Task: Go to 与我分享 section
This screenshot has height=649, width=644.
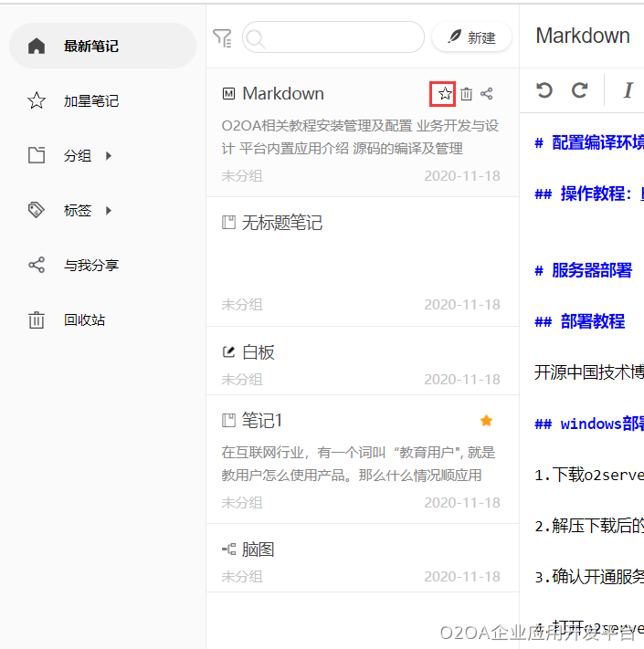Action: point(90,266)
